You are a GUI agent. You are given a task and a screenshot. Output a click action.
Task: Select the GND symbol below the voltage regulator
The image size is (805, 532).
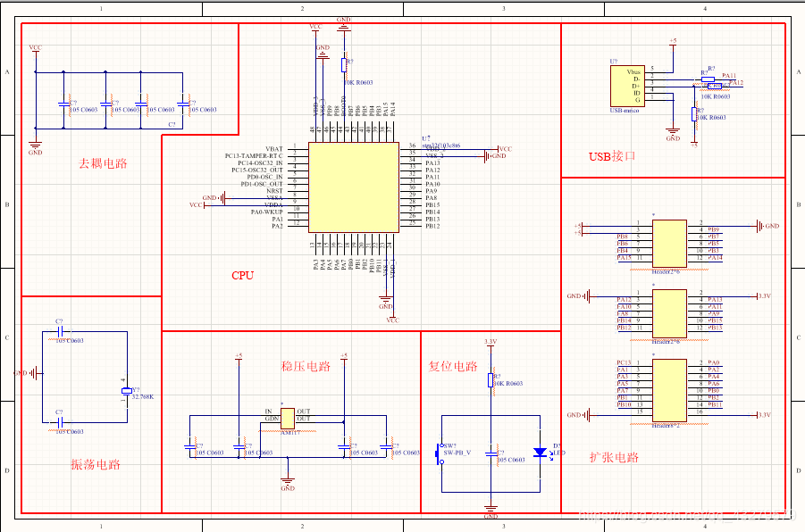click(288, 484)
